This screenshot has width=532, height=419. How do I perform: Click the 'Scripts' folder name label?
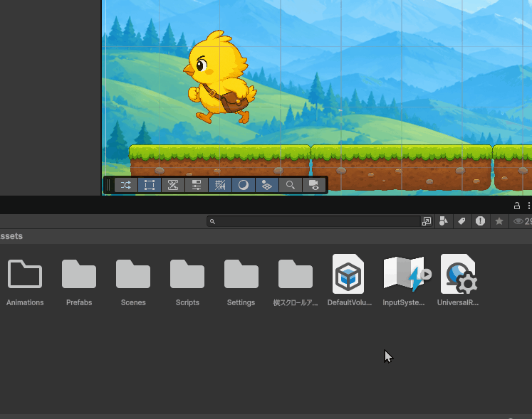[x=187, y=302]
